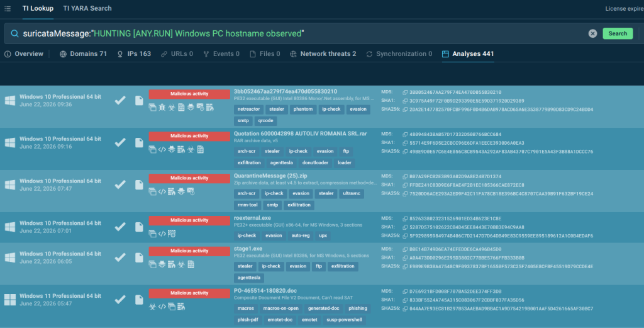Click the agenttesla tag on stage1.exe row
Screen dimensions: 644x328
pyautogui.click(x=249, y=278)
